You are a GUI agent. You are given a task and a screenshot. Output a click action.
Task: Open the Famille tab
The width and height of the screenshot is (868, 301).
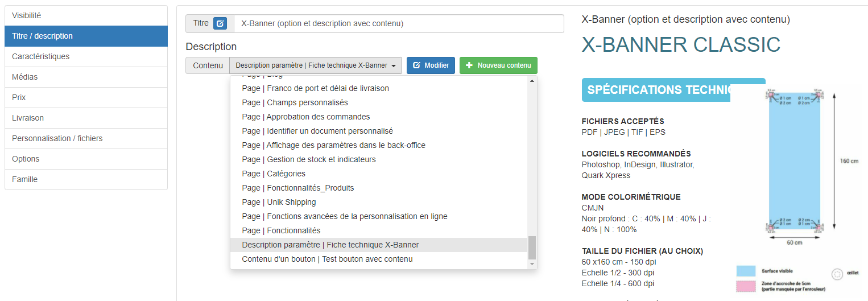(86, 179)
